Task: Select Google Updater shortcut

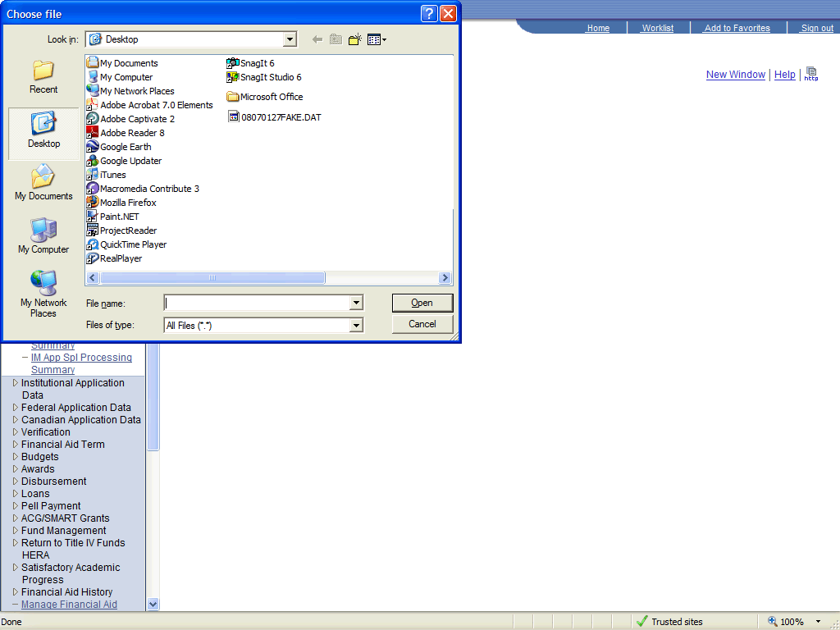Action: pos(125,160)
